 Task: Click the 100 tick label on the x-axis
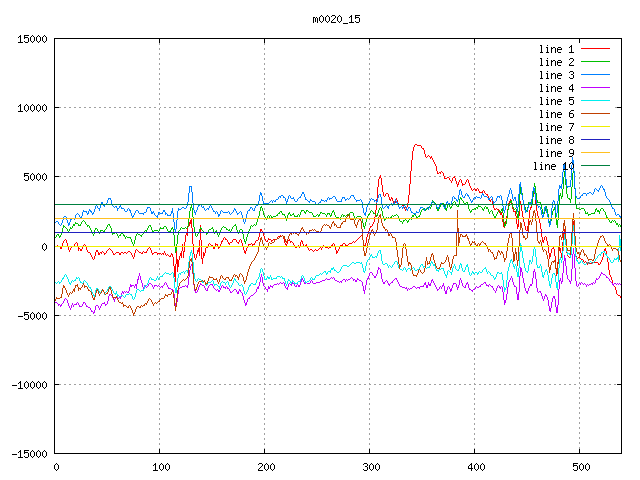click(160, 467)
